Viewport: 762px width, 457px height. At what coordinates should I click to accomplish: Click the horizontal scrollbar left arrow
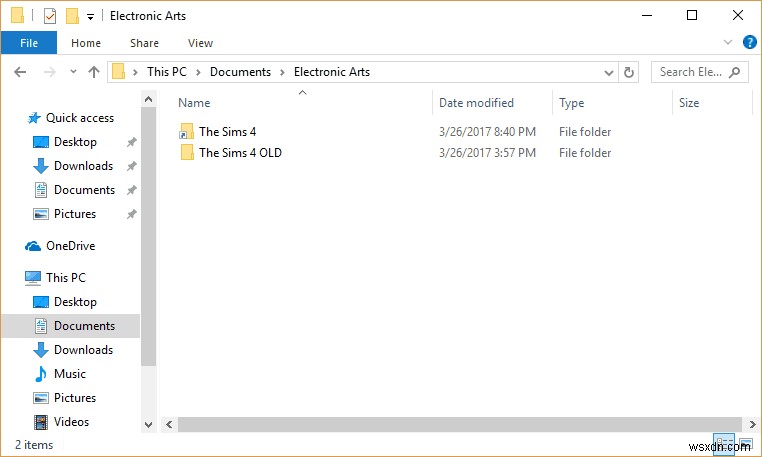point(169,424)
